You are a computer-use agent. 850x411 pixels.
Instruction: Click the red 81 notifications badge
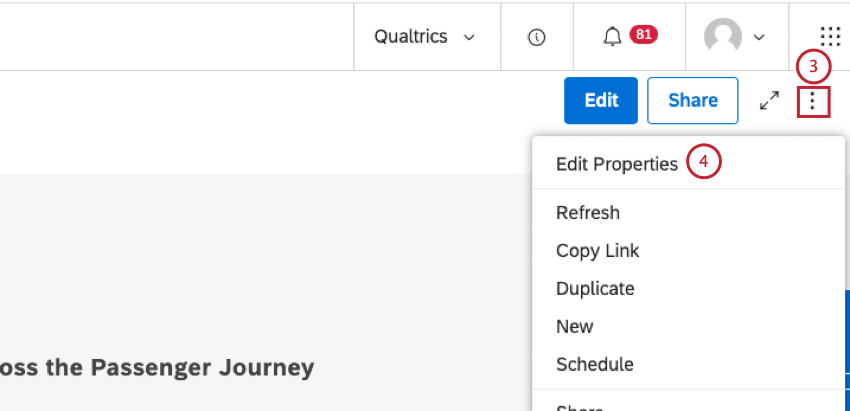[x=643, y=35]
